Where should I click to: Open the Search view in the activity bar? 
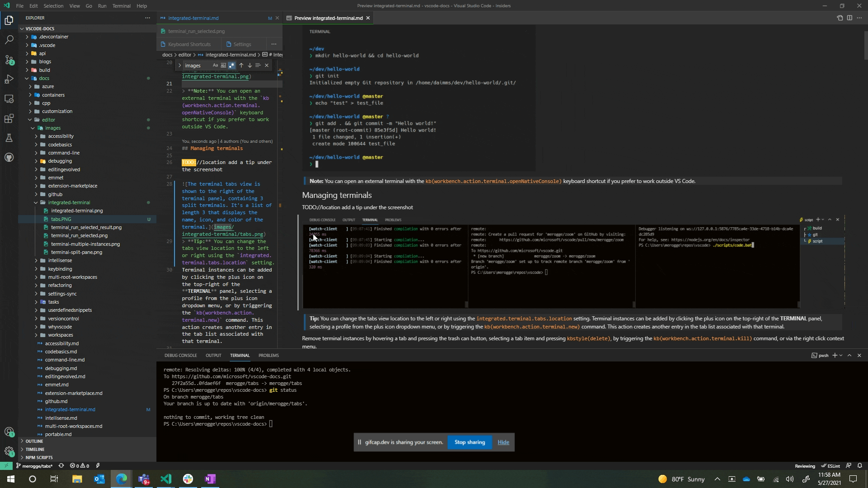tap(9, 40)
